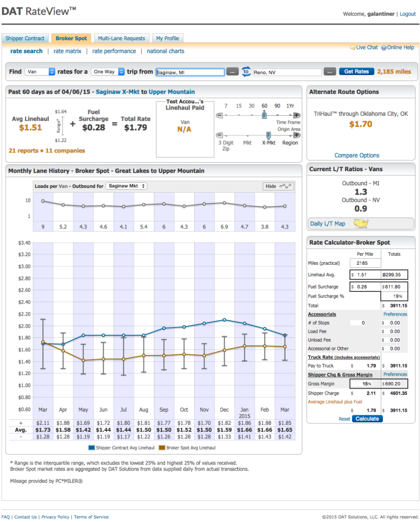Click Fuel Surcharge percent field
The height and width of the screenshot is (522, 420).
(394, 296)
